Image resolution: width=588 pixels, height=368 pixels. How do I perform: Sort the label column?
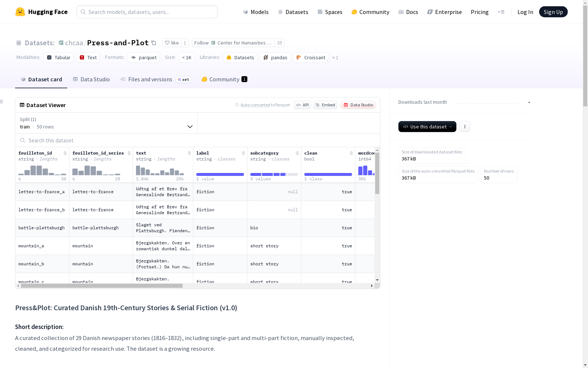(243, 153)
